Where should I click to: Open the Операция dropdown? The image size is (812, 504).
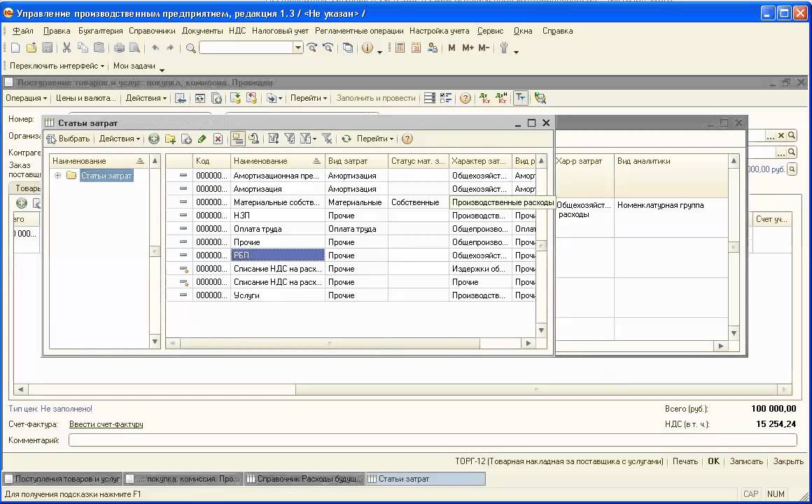tap(26, 98)
